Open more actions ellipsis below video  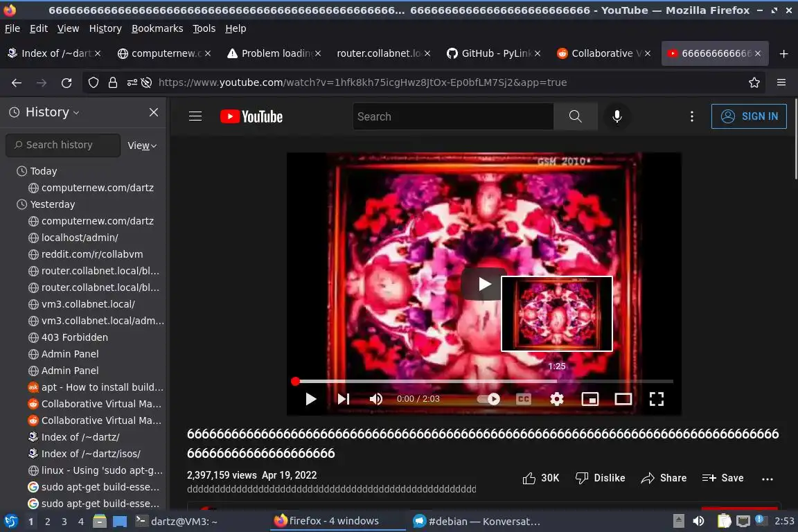pos(768,479)
